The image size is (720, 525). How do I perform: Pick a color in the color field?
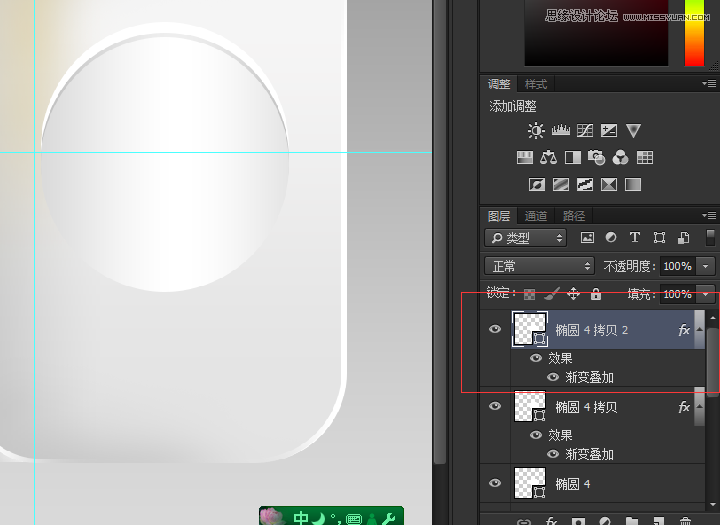596,33
